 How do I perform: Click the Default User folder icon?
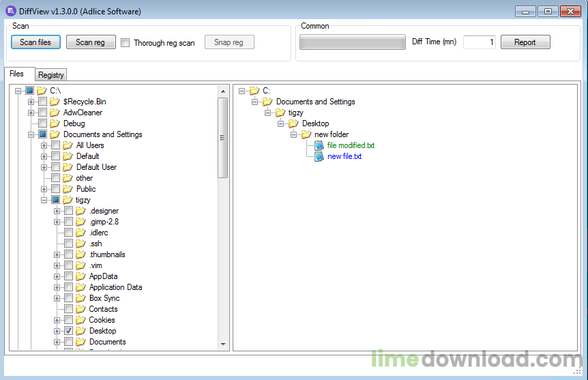point(68,167)
